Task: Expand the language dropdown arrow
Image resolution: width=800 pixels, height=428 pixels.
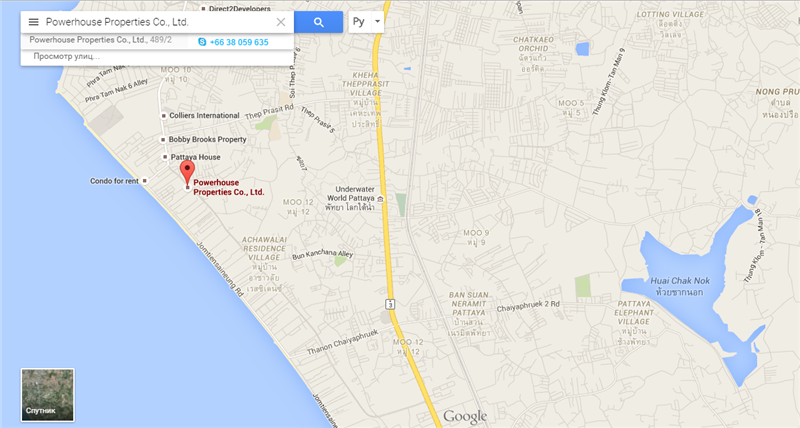Action: pyautogui.click(x=378, y=22)
